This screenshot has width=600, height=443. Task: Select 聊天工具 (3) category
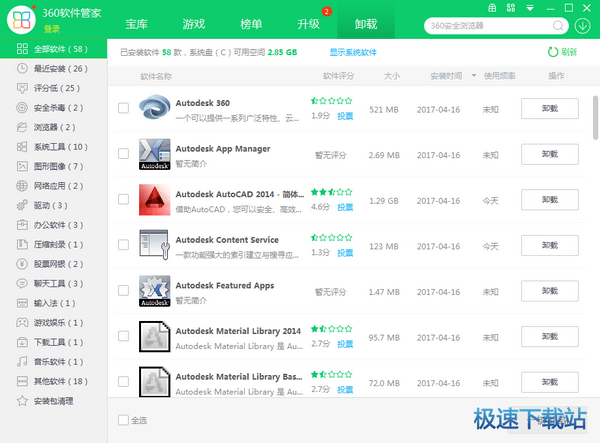54,283
